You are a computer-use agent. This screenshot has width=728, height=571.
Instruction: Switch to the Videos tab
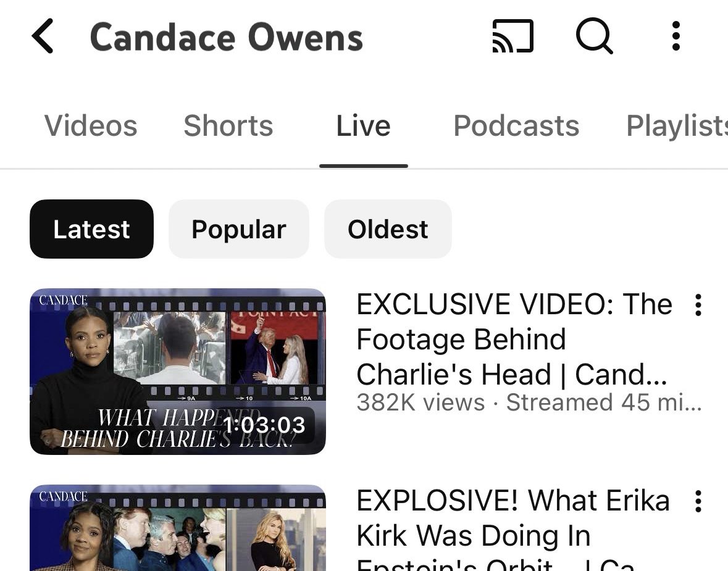(91, 126)
